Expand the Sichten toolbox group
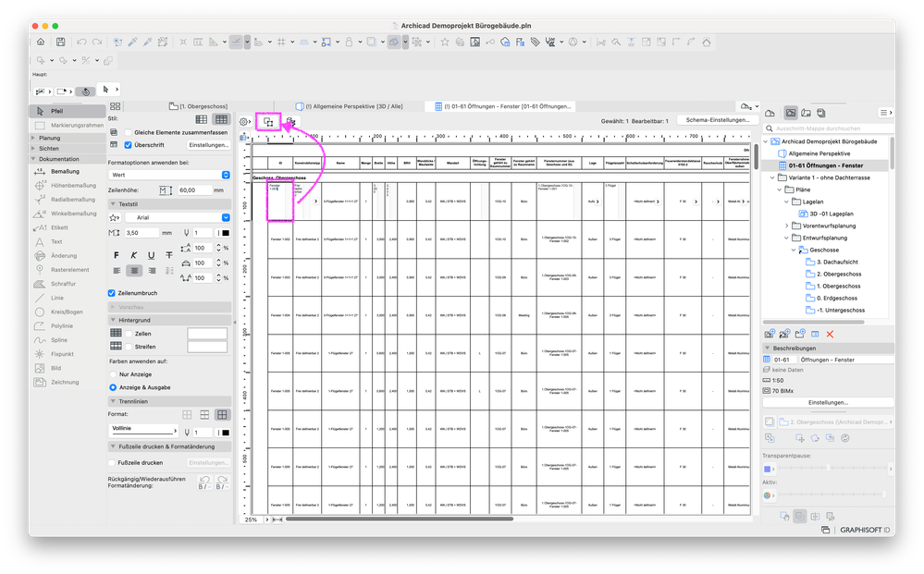The width and height of the screenshot is (924, 574). click(33, 149)
